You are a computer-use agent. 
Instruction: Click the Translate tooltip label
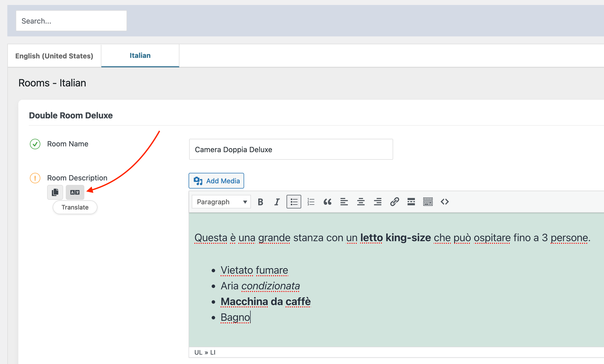75,207
